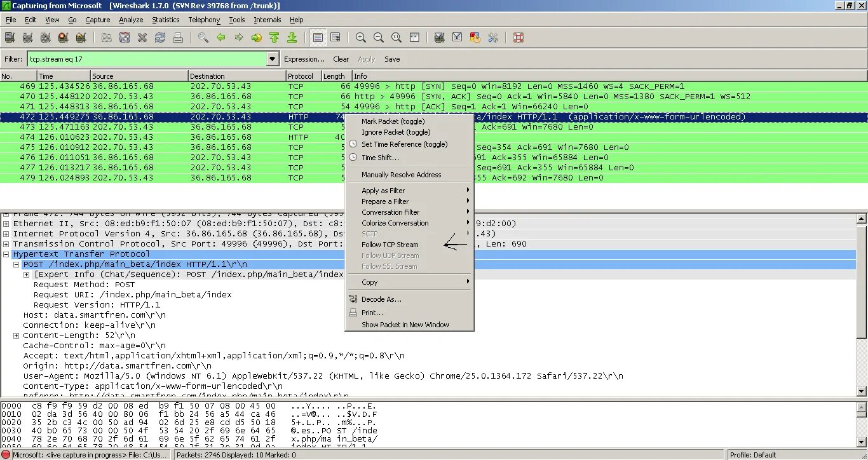The image size is (868, 460).
Task: Jump to the first packet
Action: (275, 37)
